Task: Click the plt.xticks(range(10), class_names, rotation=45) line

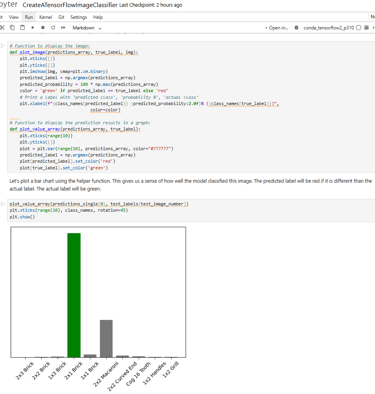Action: (x=69, y=210)
